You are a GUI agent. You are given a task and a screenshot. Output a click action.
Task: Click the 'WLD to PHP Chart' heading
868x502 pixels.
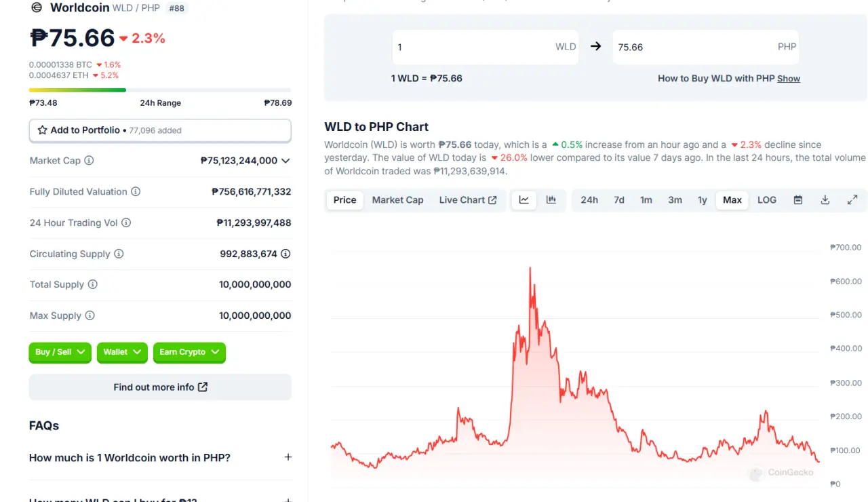tap(376, 127)
